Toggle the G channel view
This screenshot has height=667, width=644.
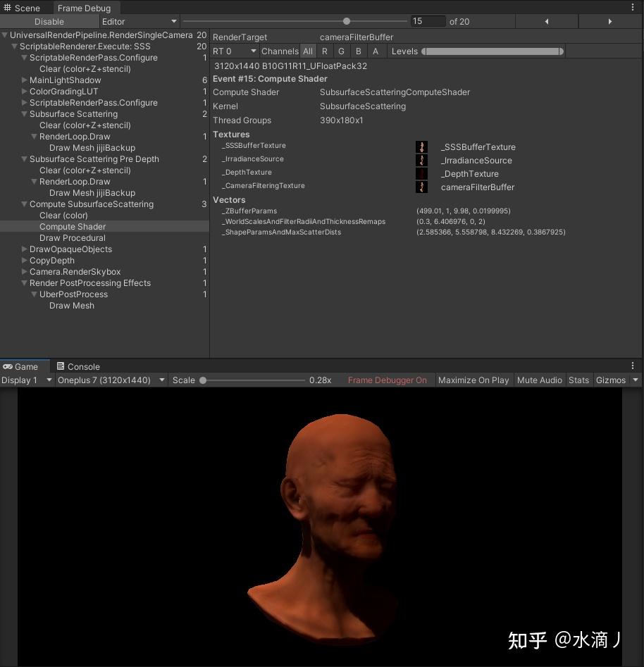click(341, 51)
